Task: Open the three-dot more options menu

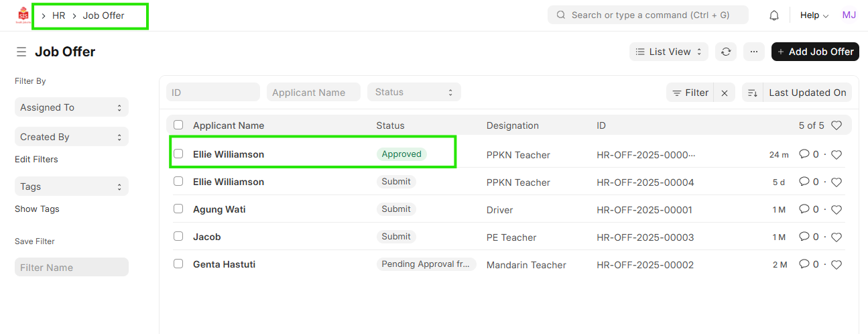Action: tap(753, 52)
